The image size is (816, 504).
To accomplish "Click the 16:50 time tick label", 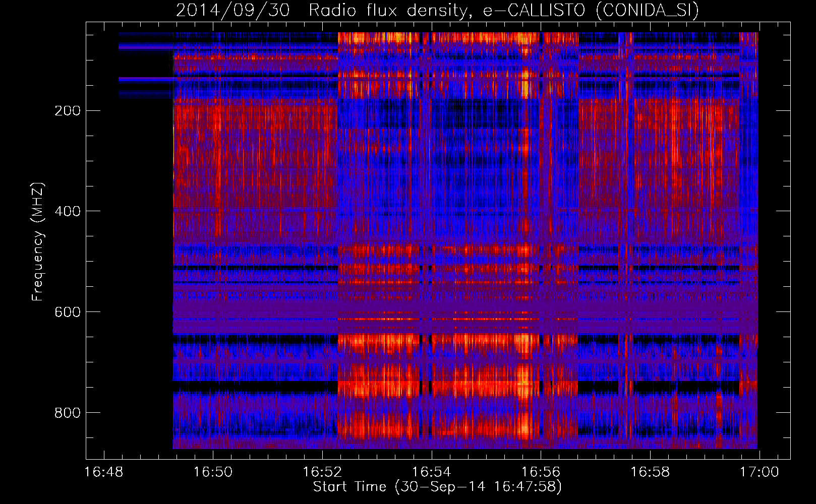I will pos(213,472).
